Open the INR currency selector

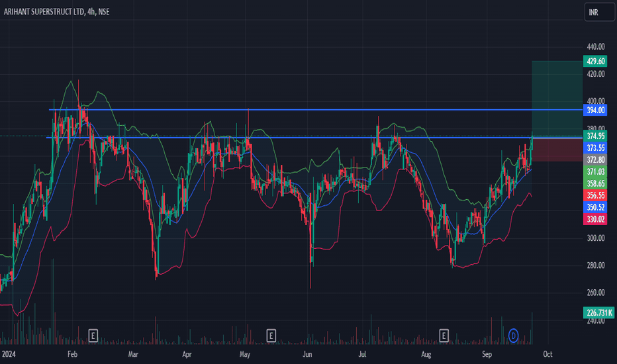point(599,12)
